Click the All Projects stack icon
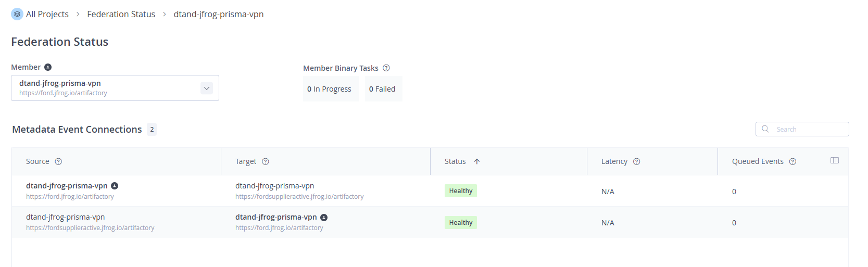 [17, 14]
